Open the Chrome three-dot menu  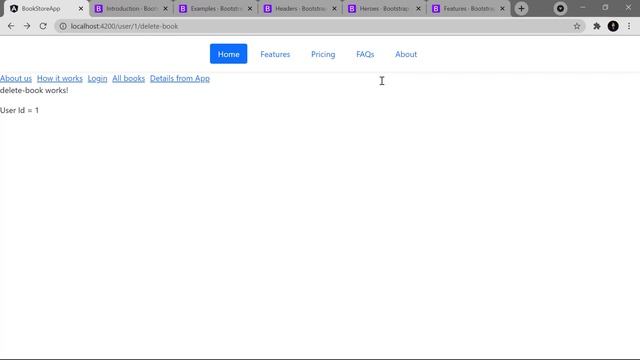[629, 26]
